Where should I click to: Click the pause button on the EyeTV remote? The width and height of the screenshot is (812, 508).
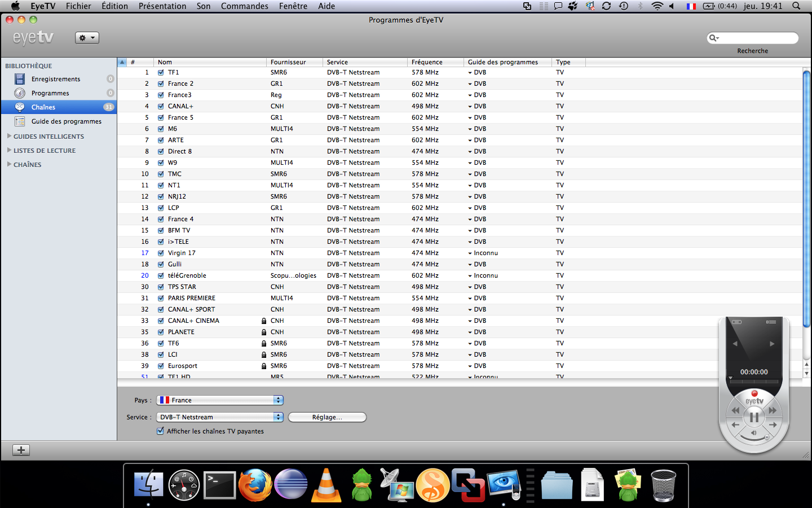click(754, 418)
